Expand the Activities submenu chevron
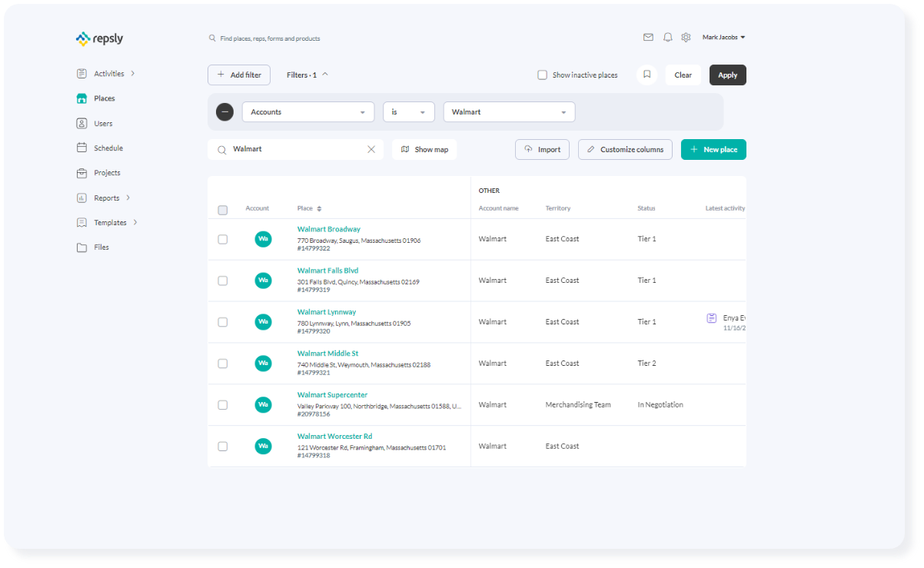This screenshot has width=924, height=568. (x=133, y=74)
